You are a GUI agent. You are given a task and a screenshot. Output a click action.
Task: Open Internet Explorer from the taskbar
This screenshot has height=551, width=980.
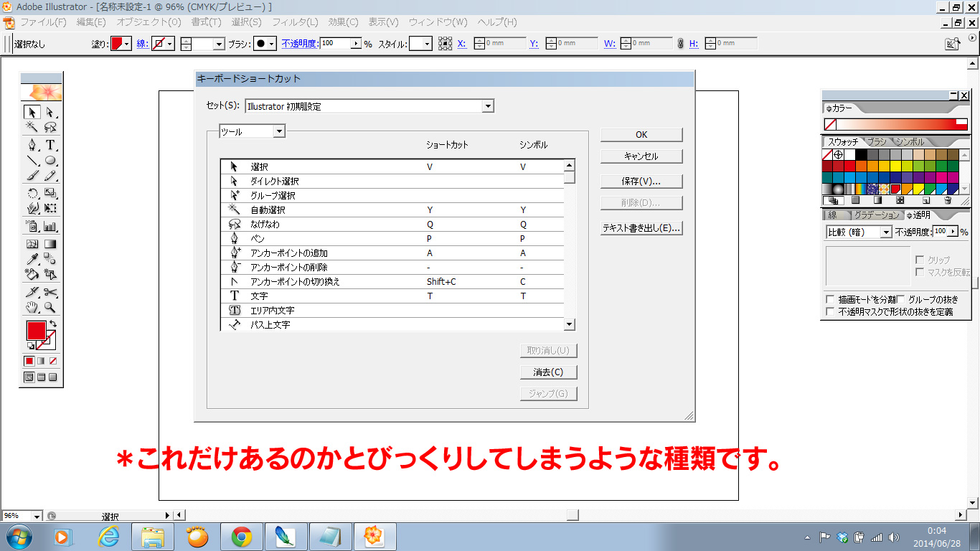coord(108,537)
